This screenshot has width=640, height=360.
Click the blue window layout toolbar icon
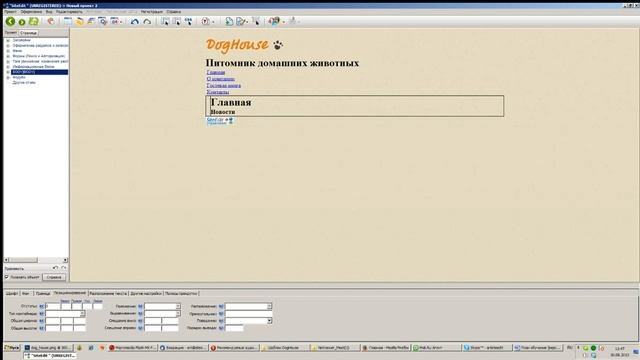67,21
